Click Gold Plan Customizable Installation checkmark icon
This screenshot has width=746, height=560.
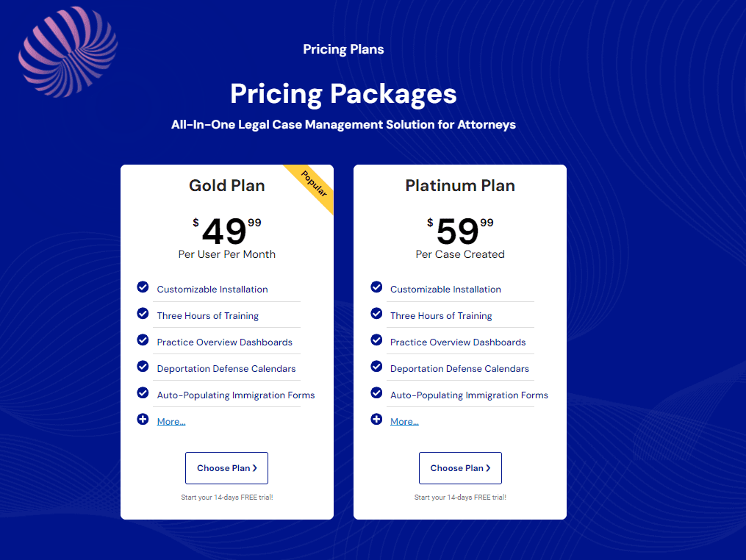143,287
